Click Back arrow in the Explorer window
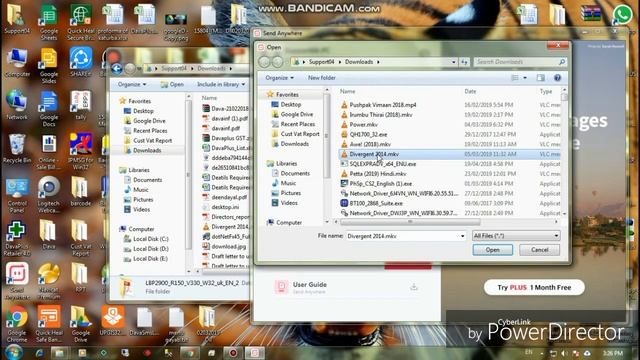 (117, 69)
